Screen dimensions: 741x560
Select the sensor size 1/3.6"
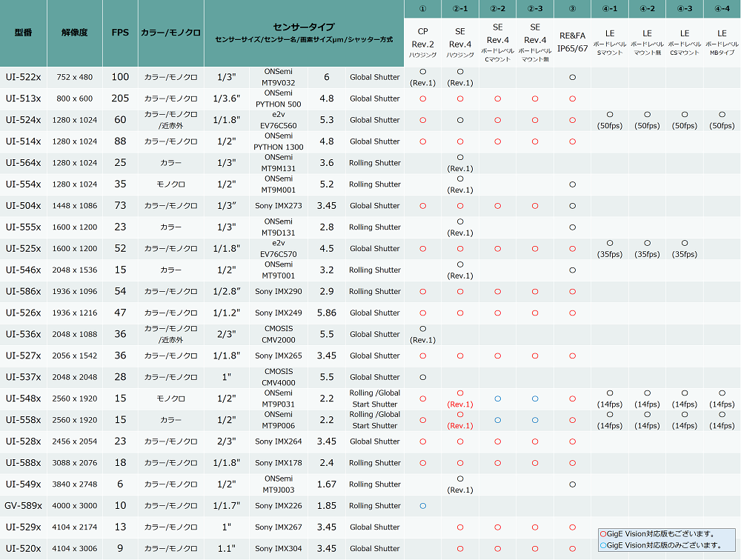(x=226, y=99)
